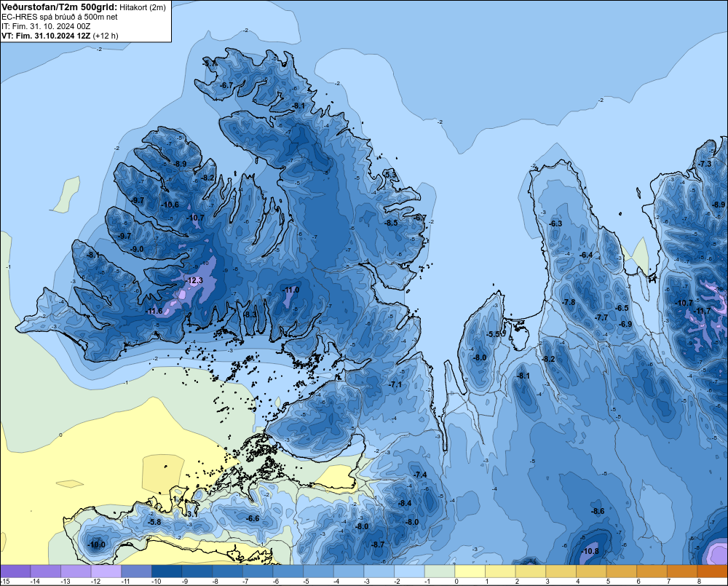Select the -7.1 temperature label

pyautogui.click(x=395, y=384)
